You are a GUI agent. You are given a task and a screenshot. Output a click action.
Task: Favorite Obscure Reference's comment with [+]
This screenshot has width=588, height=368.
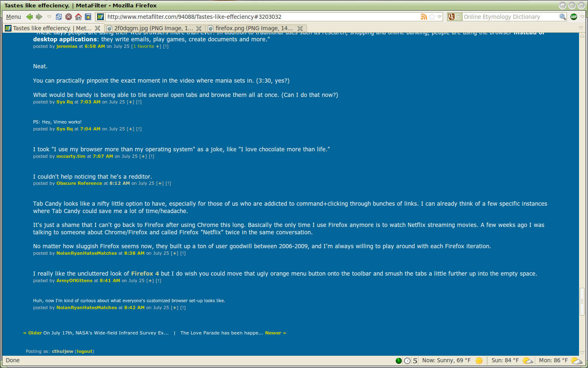pyautogui.click(x=160, y=184)
